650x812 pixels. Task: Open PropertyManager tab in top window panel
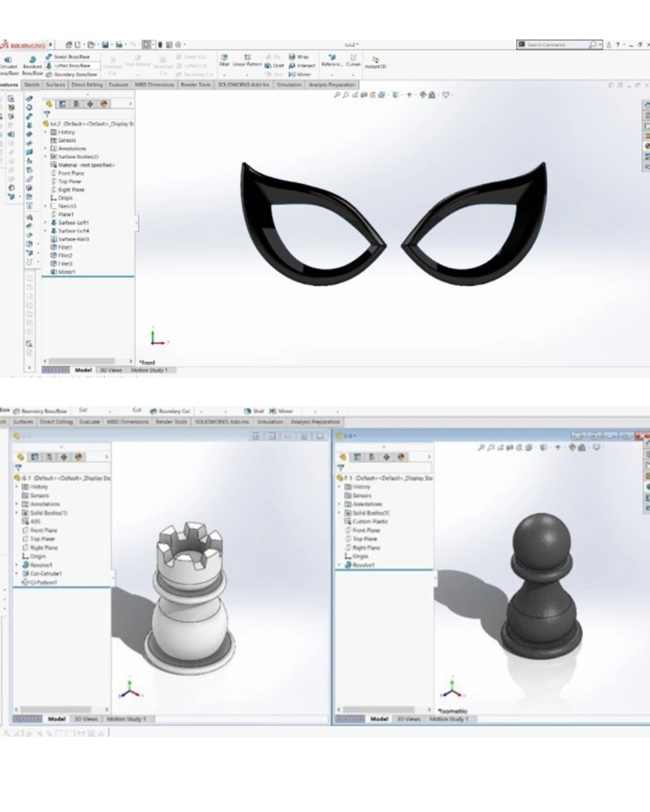[x=63, y=104]
